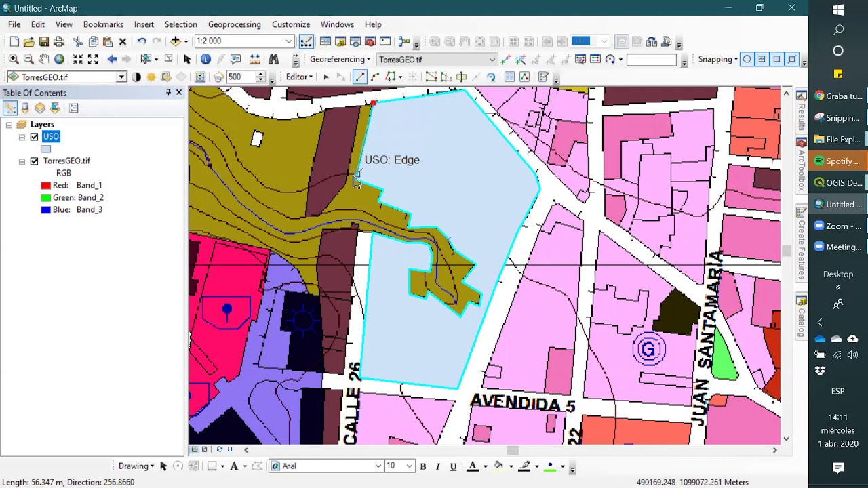Viewport: 868px width, 488px height.
Task: Collapse the USO layer node
Action: tap(22, 137)
